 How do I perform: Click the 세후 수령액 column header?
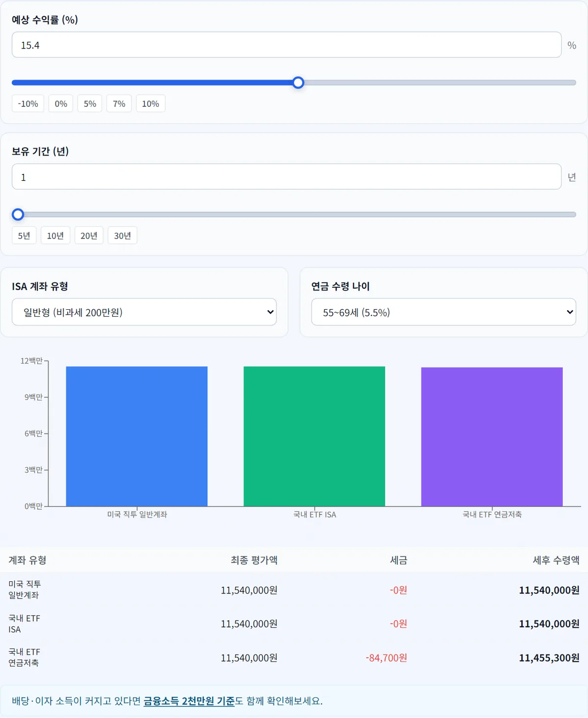click(556, 560)
